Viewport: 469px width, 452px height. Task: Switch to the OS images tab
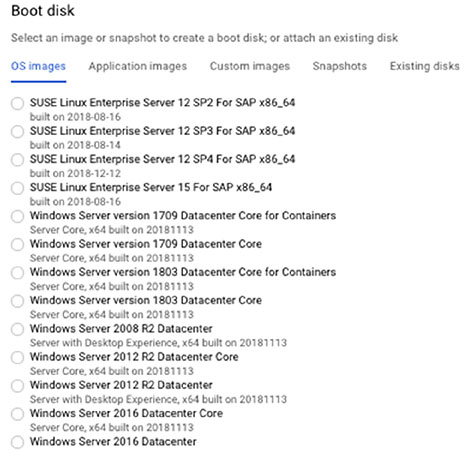[x=38, y=66]
